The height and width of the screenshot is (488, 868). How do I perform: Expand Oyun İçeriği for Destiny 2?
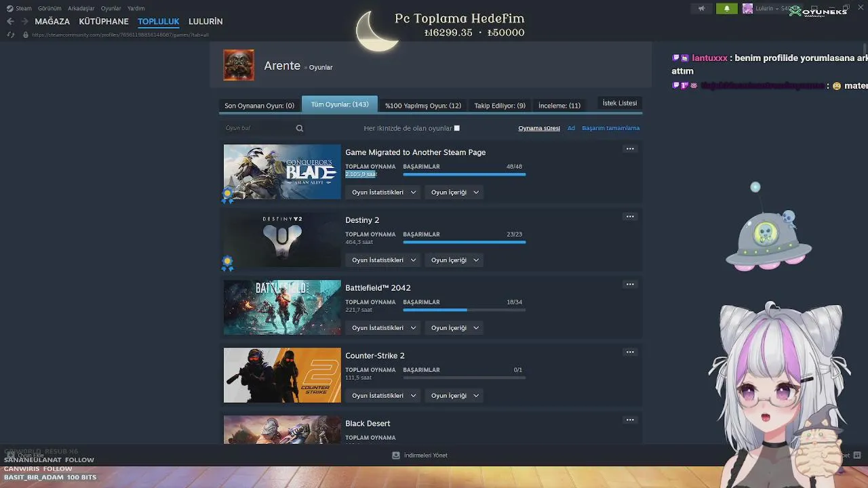point(454,260)
